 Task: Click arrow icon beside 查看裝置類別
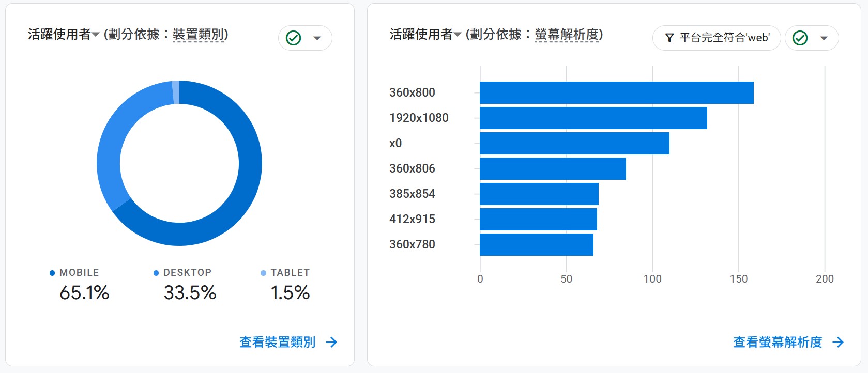coord(331,342)
